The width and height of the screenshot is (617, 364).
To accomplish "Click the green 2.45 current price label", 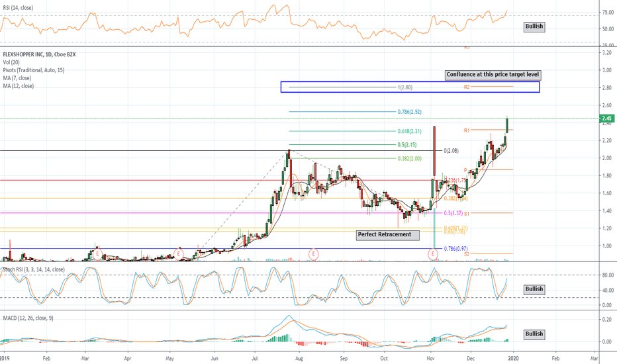I will [x=606, y=118].
